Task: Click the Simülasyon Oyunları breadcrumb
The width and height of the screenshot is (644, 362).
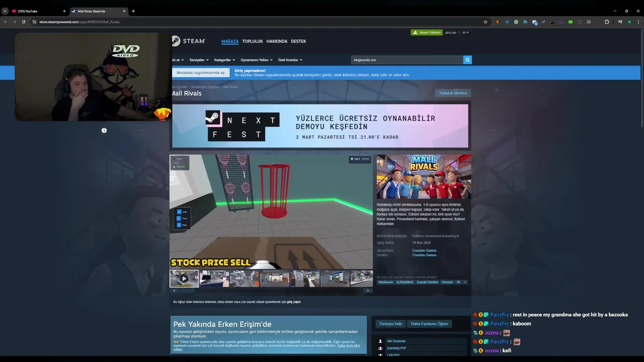Action: [205, 87]
